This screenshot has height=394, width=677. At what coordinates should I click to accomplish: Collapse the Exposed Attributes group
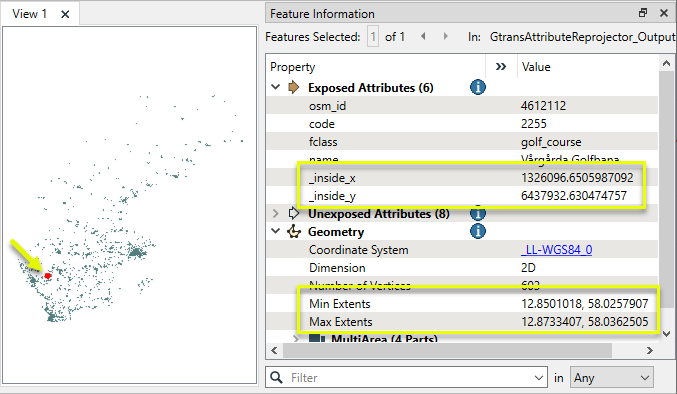click(x=275, y=87)
